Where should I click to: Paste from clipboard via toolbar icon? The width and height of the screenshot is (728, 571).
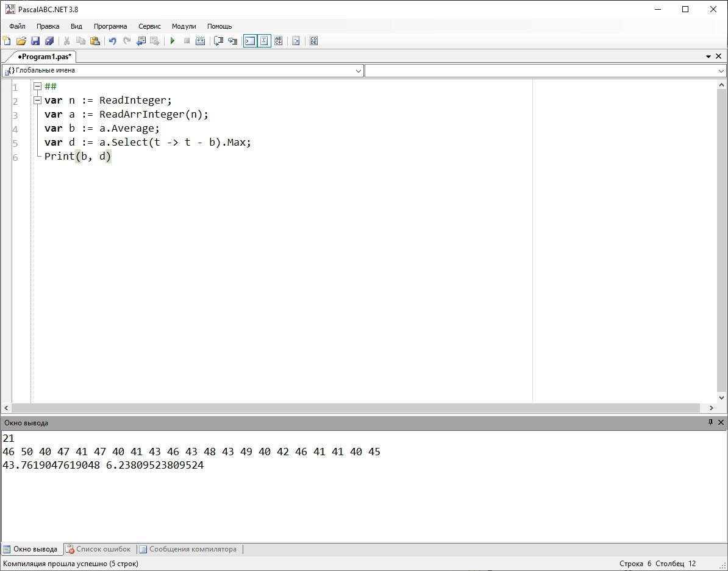(95, 41)
